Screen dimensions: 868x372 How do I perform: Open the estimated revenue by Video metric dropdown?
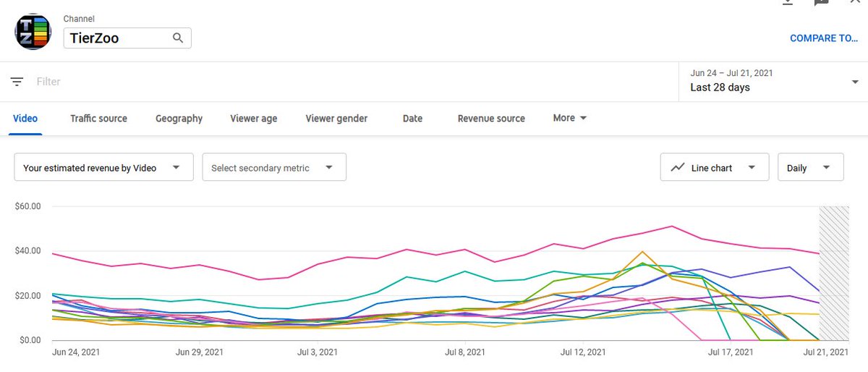point(103,167)
